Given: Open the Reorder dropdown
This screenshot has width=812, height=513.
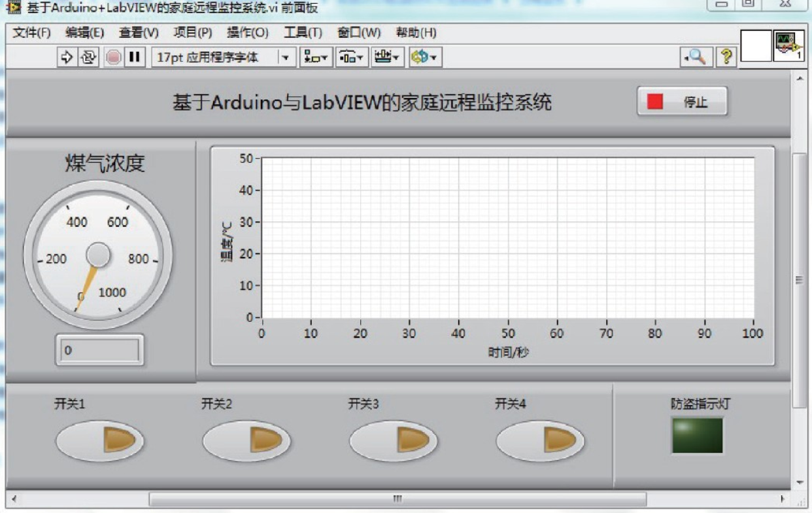Looking at the screenshot, I should point(425,57).
